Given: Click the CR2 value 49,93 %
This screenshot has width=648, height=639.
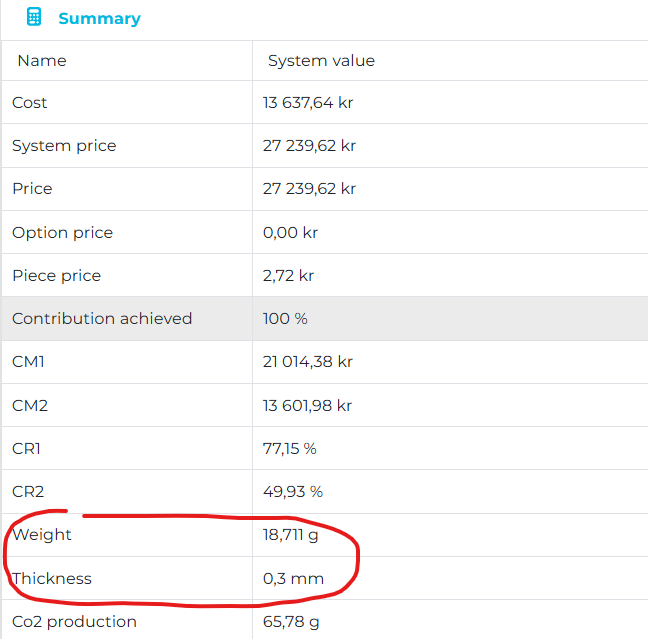Looking at the screenshot, I should pos(293,492).
